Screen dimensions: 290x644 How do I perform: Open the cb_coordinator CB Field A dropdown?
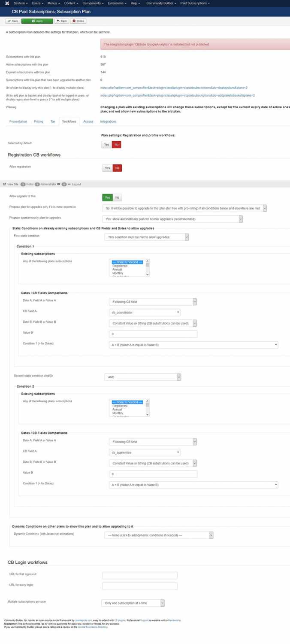(x=145, y=313)
